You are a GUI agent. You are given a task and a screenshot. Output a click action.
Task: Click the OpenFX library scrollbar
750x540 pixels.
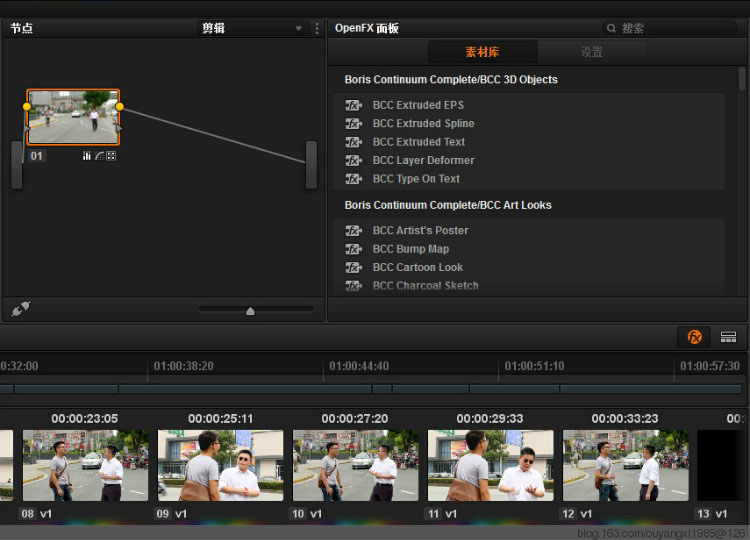tap(742, 79)
